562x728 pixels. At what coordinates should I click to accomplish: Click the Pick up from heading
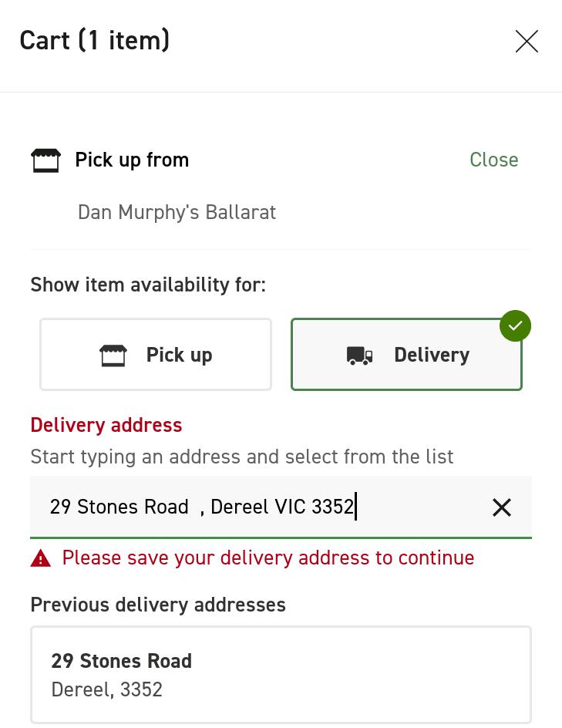[132, 160]
